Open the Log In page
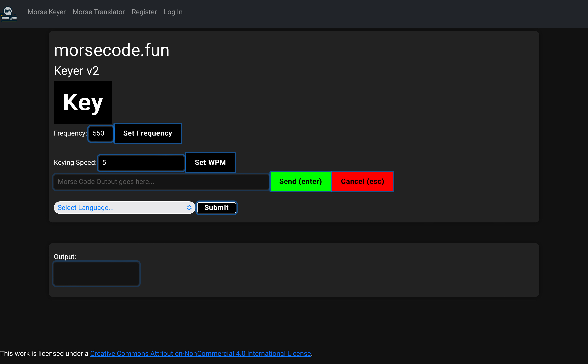Screen dimensions: 588x364 [x=173, y=12]
